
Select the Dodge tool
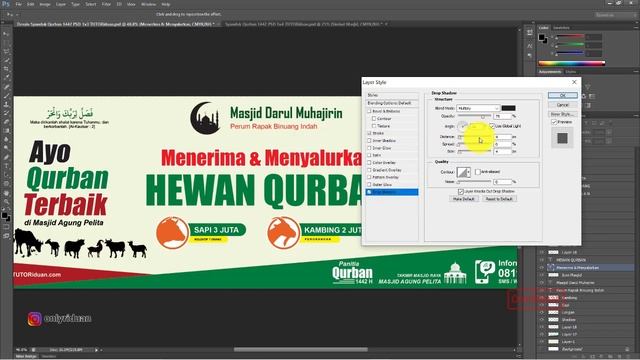[6, 148]
